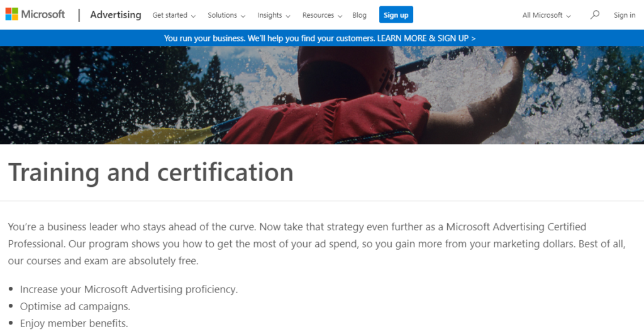Open the Advertising home link
Viewport: 644px width, 334px height.
tap(116, 15)
